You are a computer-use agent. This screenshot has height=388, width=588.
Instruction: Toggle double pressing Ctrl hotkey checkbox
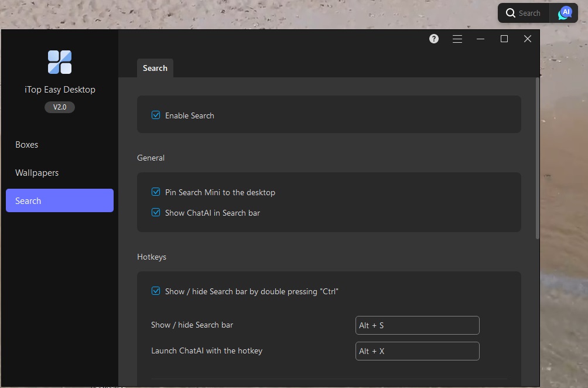(156, 291)
